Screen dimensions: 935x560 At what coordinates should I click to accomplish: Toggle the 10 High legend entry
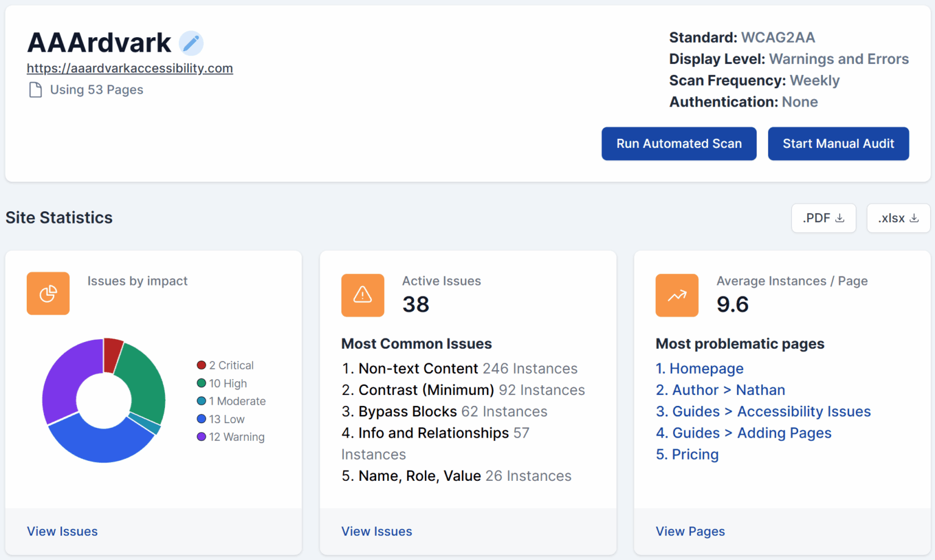coord(223,383)
